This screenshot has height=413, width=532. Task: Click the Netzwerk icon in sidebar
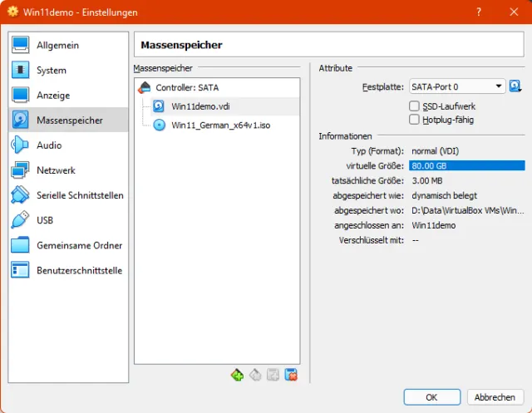pos(21,170)
